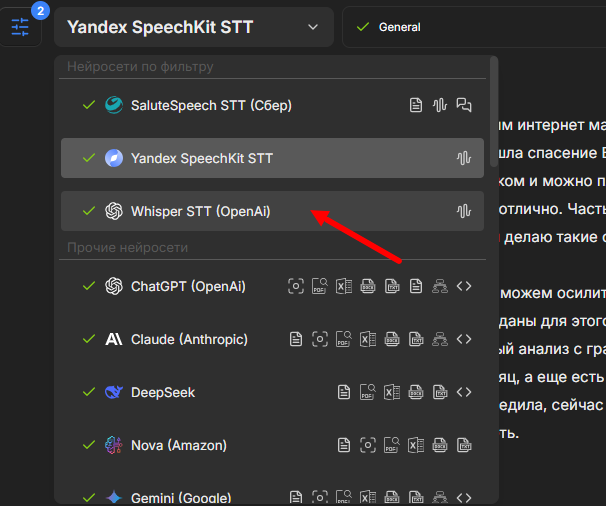This screenshot has height=506, width=606.
Task: Click the audio waveform icon for SaluteSpeech STT
Action: click(440, 105)
